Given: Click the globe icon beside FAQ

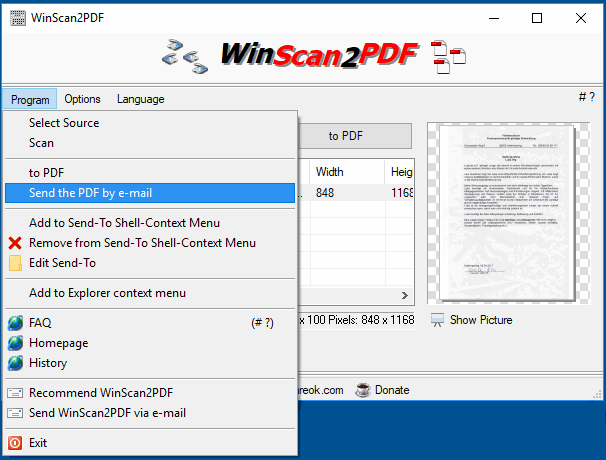Looking at the screenshot, I should pos(15,323).
